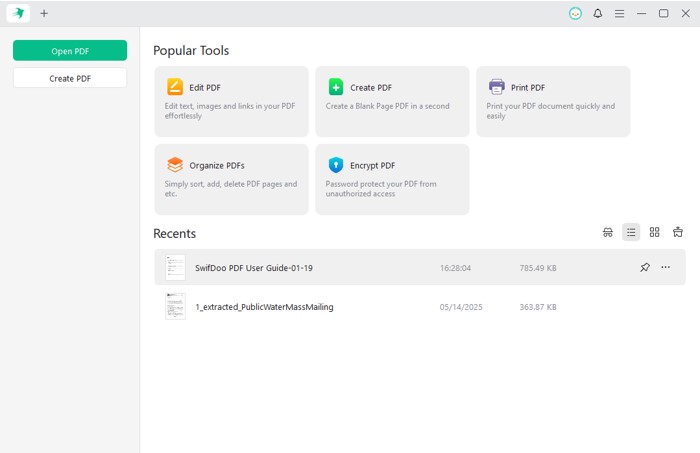Click the 16:28:04 timestamp

click(455, 268)
